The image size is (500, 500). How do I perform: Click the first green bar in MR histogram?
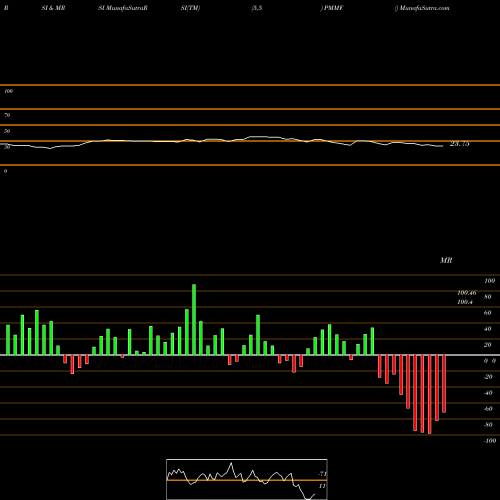pos(8,340)
